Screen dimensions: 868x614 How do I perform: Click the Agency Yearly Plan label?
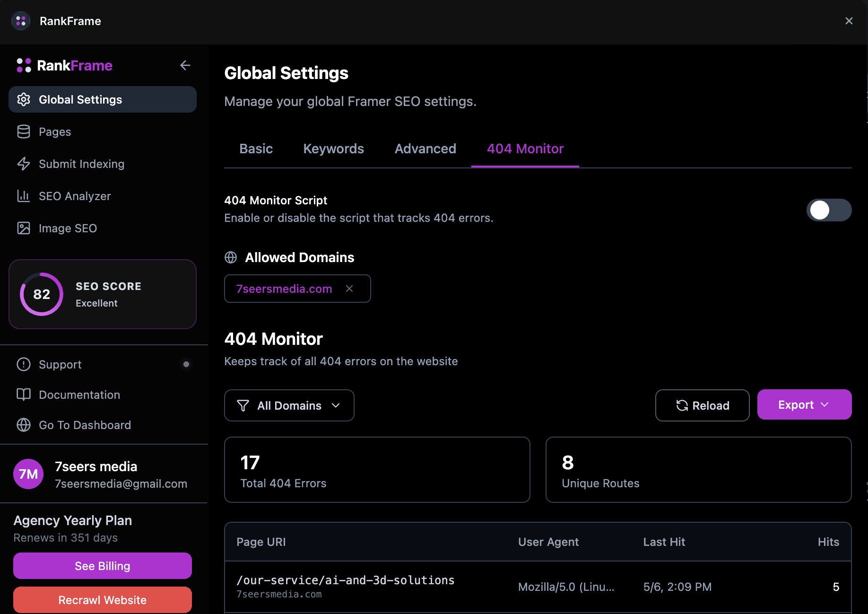[73, 520]
